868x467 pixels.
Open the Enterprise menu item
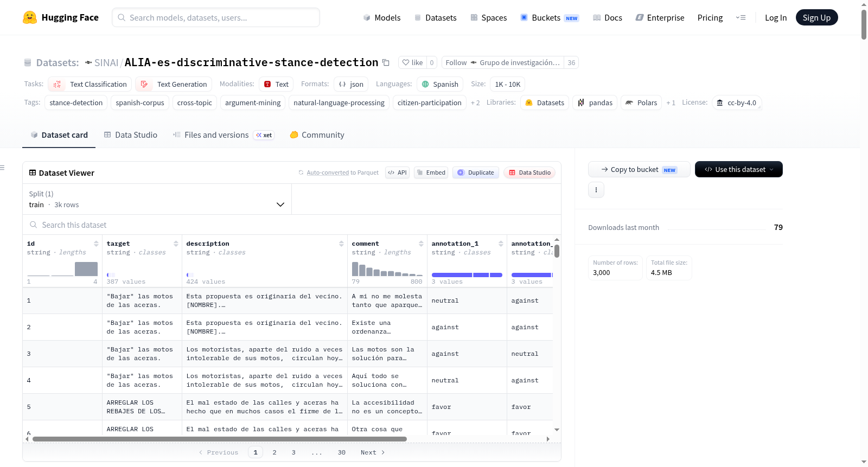(x=660, y=17)
